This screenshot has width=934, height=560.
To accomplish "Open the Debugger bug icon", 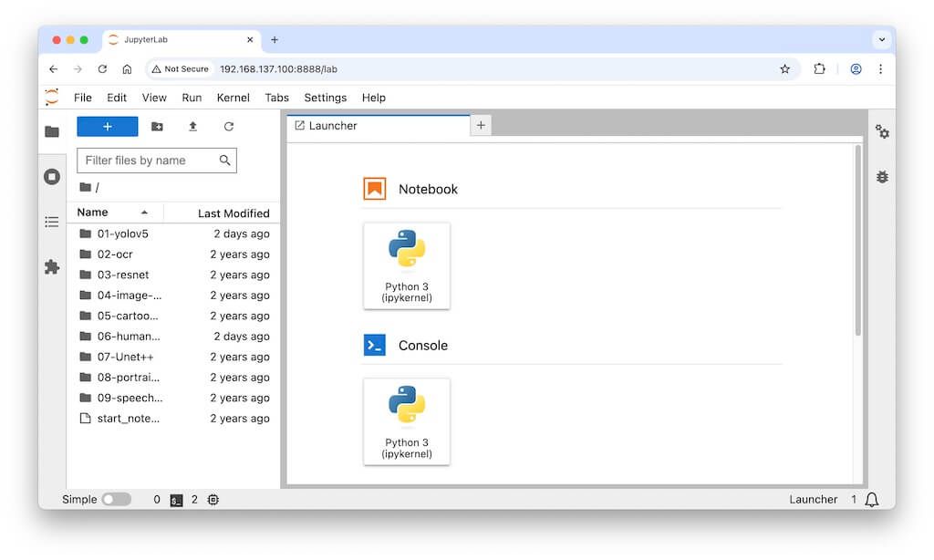I will (882, 177).
